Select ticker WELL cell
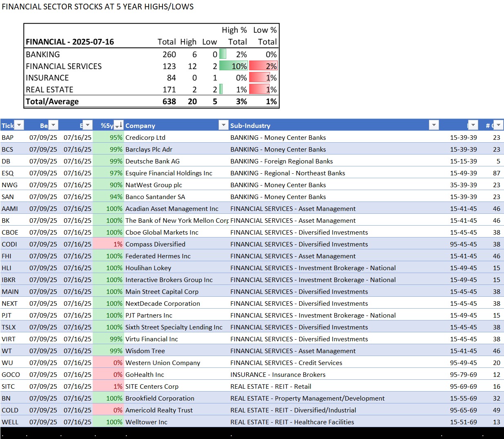This screenshot has width=504, height=439. 10,422
